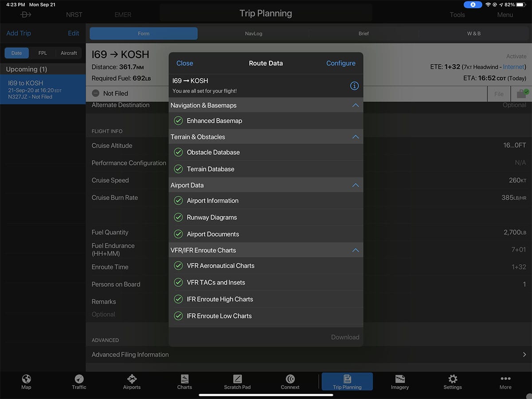Open Configure in Route Data
The image size is (532, 399).
click(341, 63)
